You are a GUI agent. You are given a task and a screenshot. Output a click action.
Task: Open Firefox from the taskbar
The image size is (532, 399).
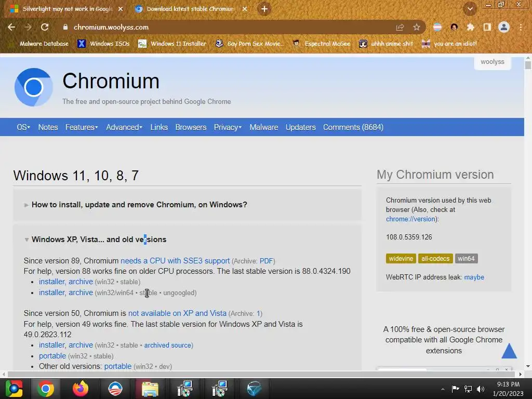(x=81, y=389)
